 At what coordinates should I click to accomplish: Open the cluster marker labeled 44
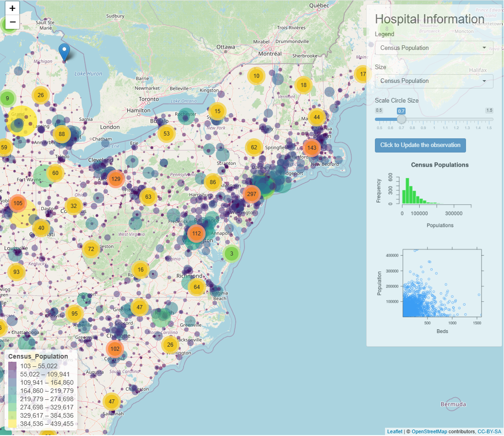pos(317,117)
